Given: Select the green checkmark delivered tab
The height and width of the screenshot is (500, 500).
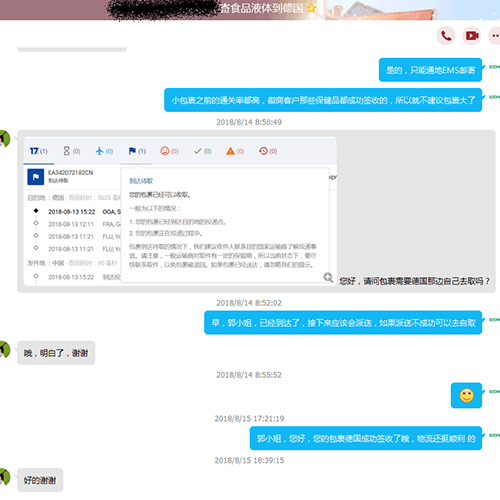Looking at the screenshot, I should 202,151.
